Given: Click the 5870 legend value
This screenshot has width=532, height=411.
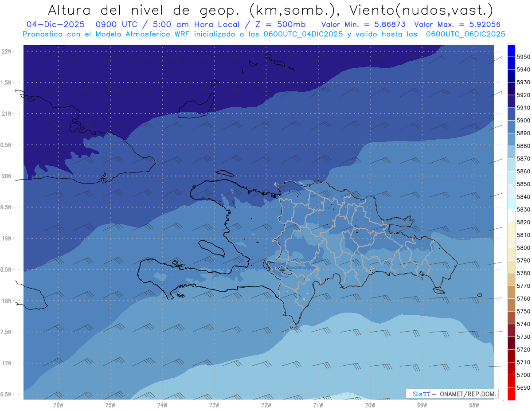Looking at the screenshot, I should pyautogui.click(x=524, y=158).
